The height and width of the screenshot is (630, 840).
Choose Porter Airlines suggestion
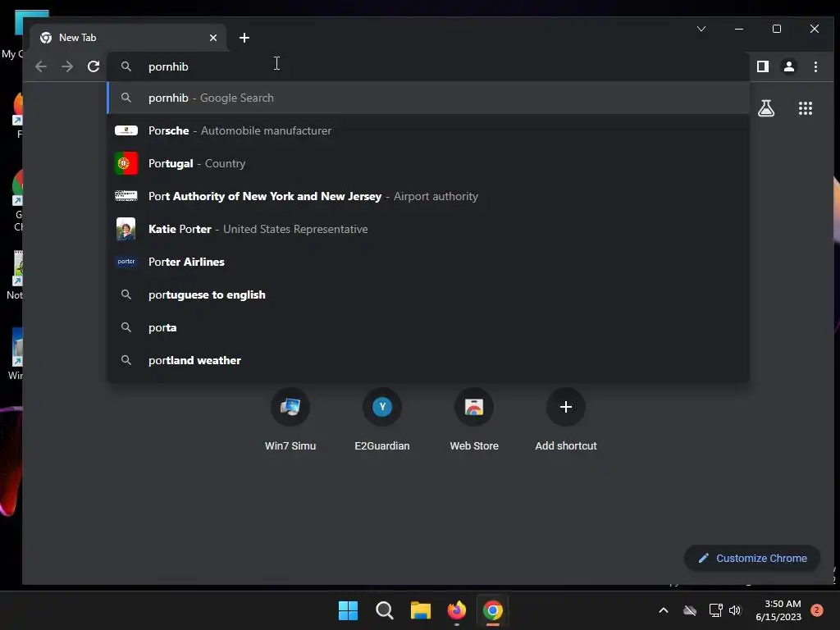(428, 262)
